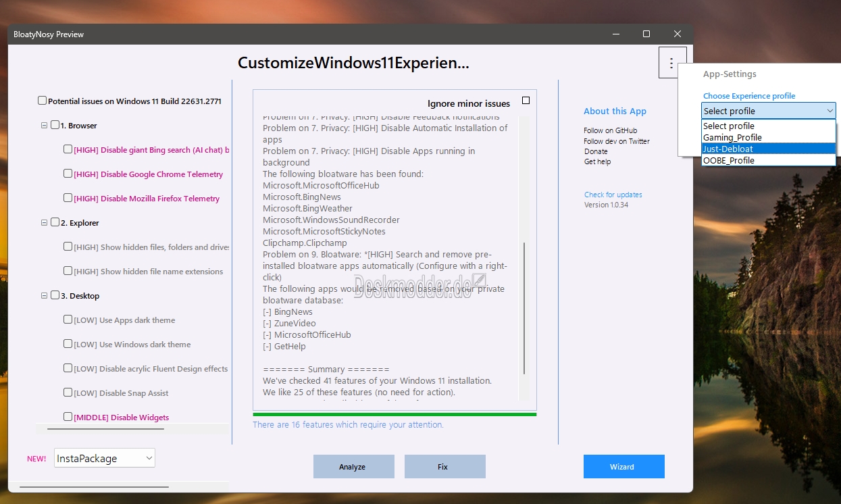This screenshot has height=504, width=841.
Task: Click Version 1.0.34 text
Action: (x=606, y=205)
